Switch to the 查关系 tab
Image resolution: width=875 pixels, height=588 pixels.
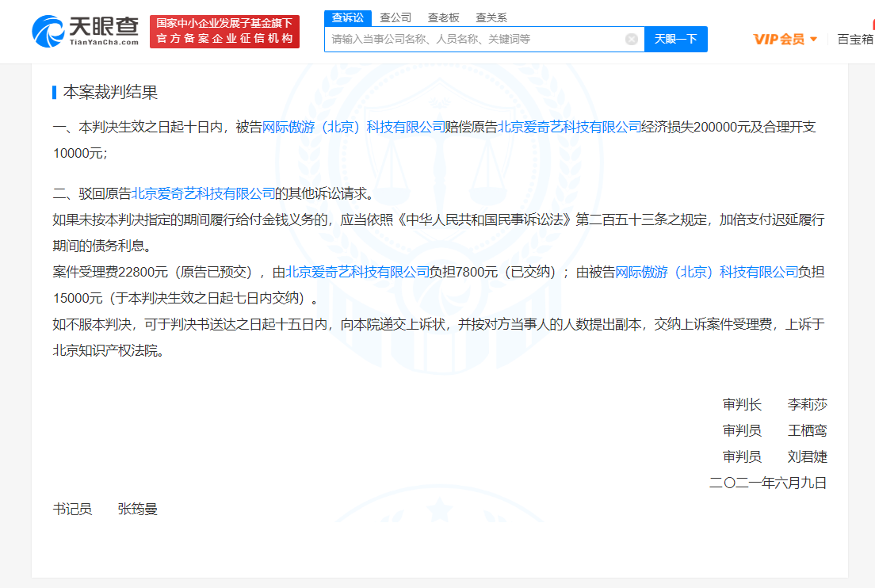coord(491,18)
